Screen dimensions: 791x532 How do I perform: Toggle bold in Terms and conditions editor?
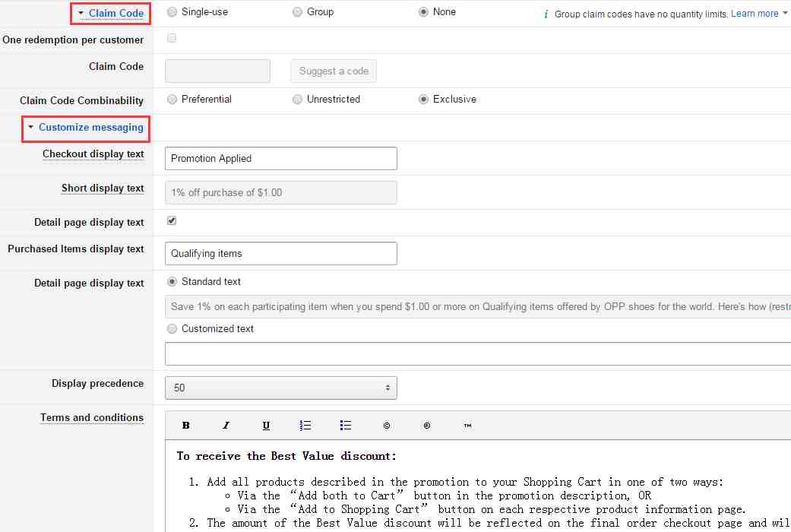coord(185,426)
